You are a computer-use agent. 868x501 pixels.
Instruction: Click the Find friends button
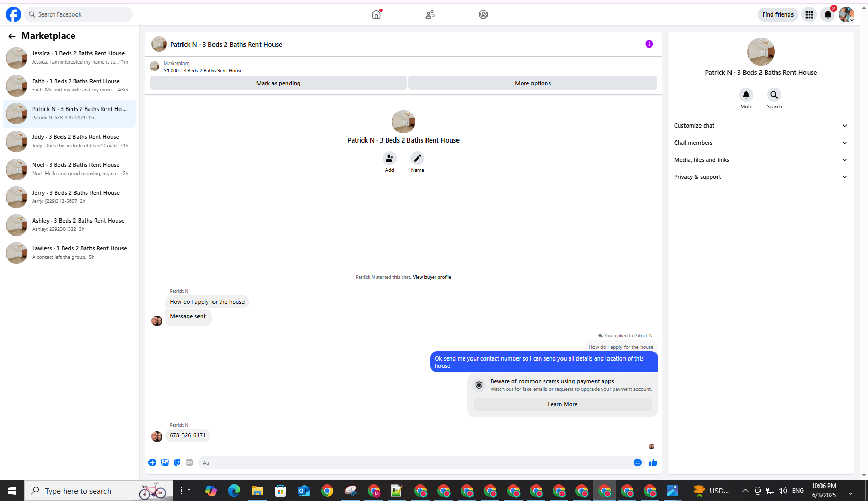778,14
